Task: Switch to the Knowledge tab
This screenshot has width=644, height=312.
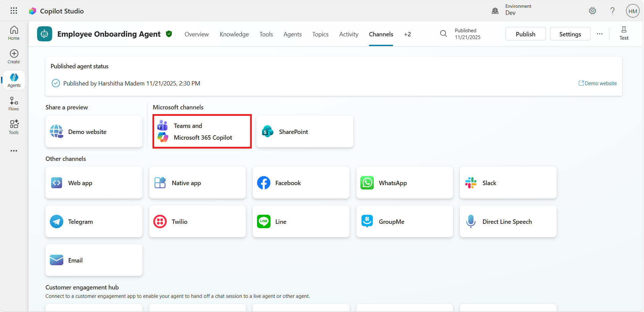Action: point(234,34)
